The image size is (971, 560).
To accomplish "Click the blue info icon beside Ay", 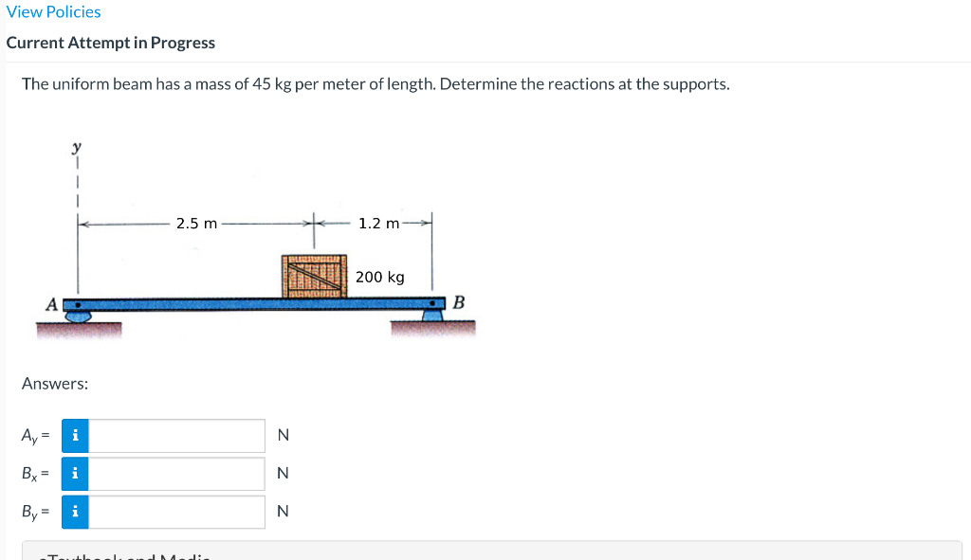I will [x=75, y=435].
